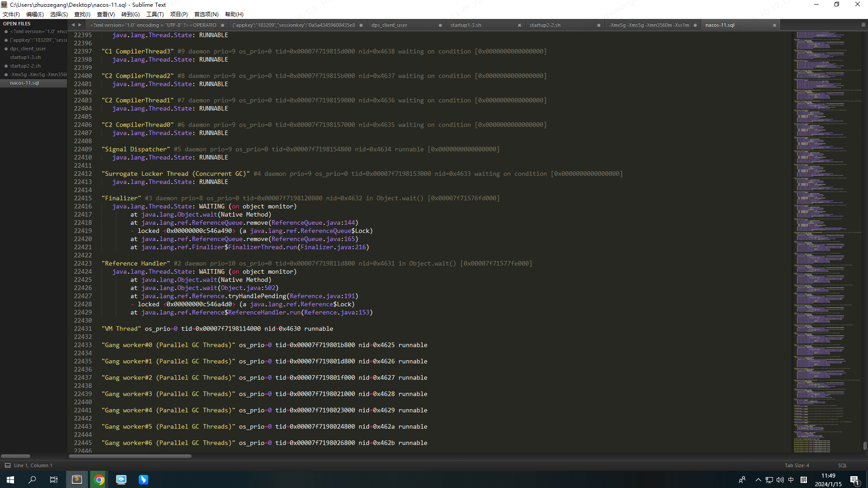Open the 工具(T) menu
This screenshot has width=868, height=488.
click(x=155, y=14)
